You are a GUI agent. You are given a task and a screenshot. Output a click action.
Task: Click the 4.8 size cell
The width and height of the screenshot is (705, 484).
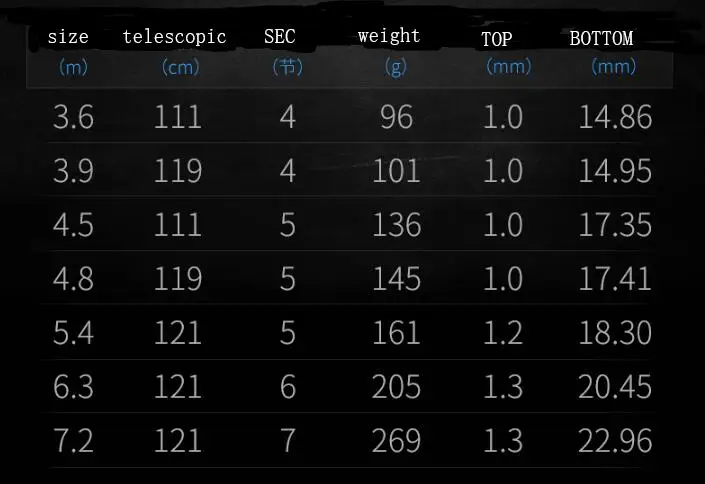[x=73, y=278]
